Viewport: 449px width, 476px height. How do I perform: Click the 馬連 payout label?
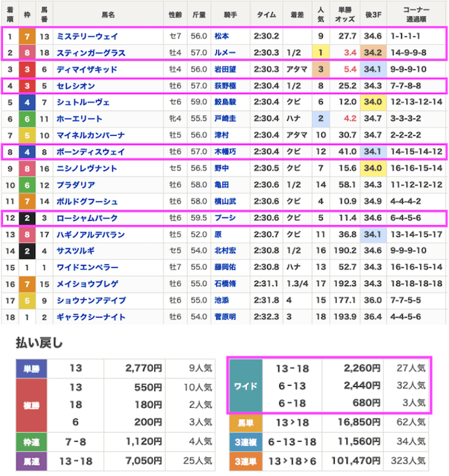pyautogui.click(x=32, y=462)
